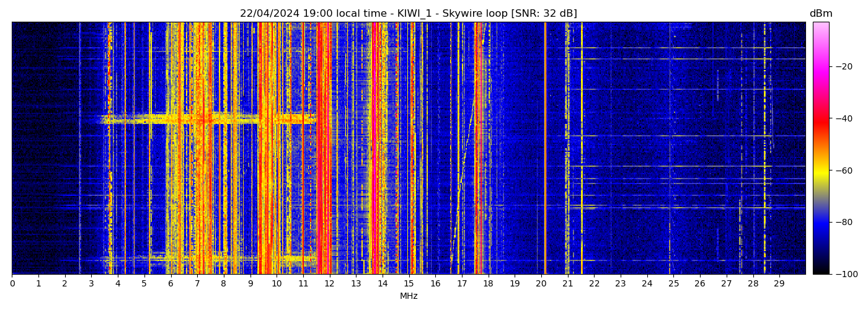
Task: Click the −100 colorbar tick label
Action: click(846, 274)
